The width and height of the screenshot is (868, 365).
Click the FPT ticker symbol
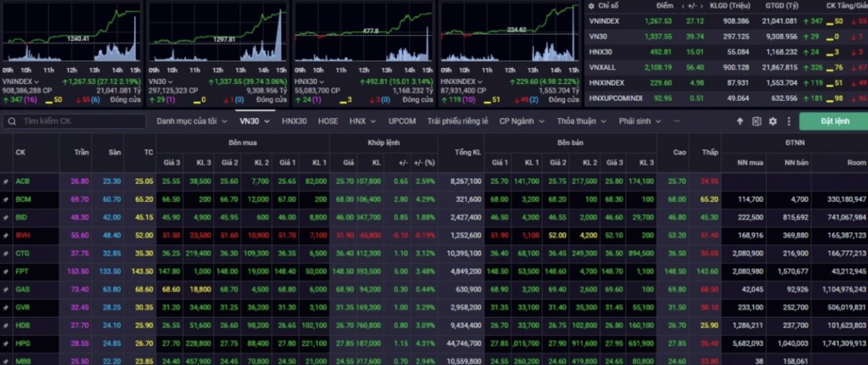click(22, 271)
